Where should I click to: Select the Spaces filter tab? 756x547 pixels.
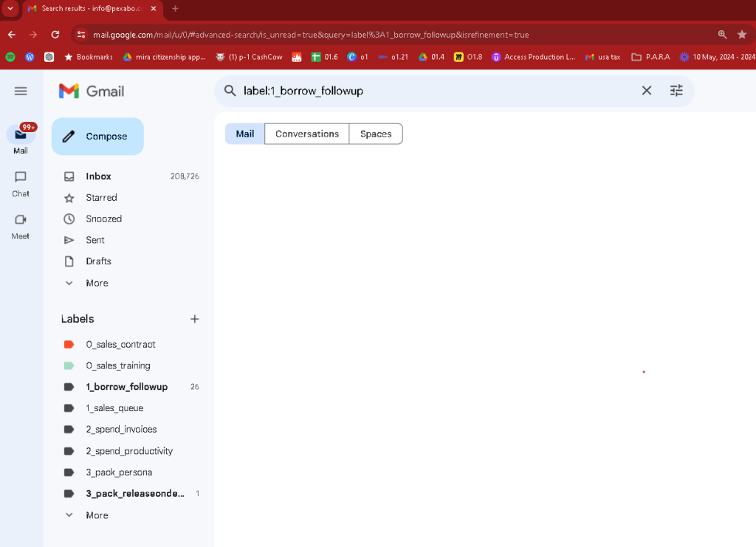coord(376,134)
